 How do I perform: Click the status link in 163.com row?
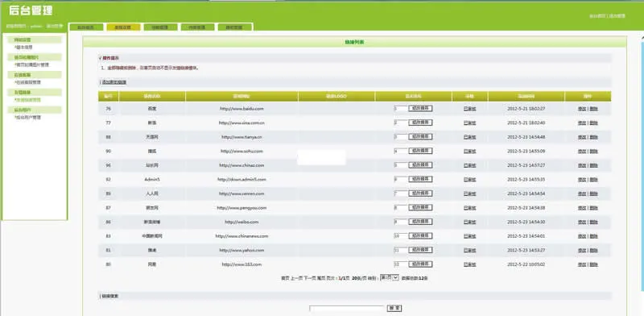pos(469,264)
